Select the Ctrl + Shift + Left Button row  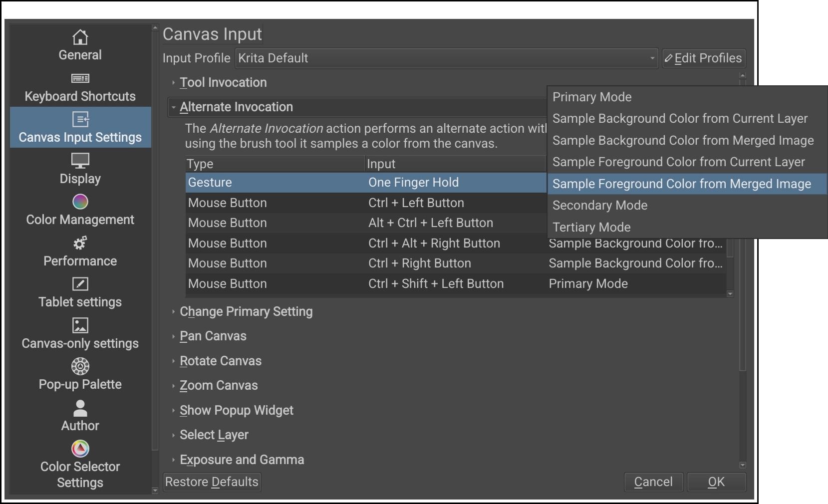point(436,284)
